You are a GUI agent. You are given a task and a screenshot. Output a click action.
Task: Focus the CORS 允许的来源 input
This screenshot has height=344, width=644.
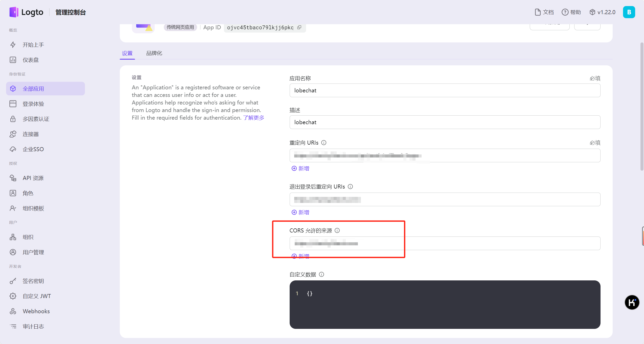[445, 243]
